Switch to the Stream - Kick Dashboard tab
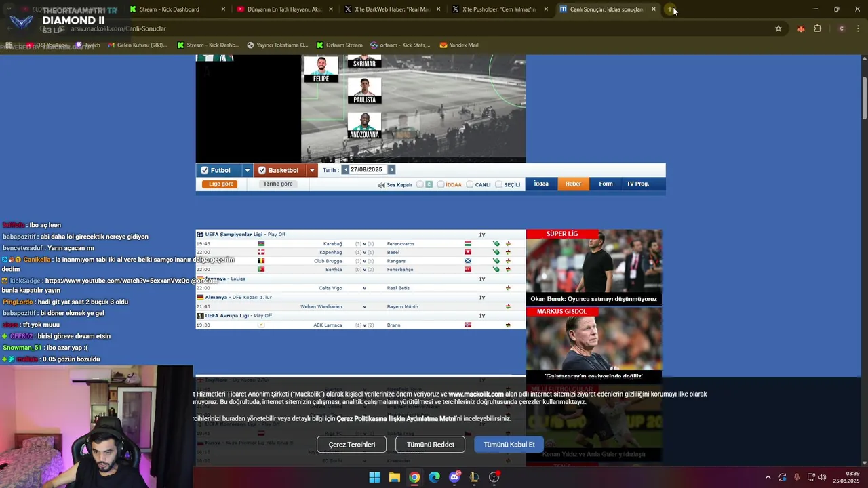Viewport: 868px width, 488px height. tap(177, 9)
